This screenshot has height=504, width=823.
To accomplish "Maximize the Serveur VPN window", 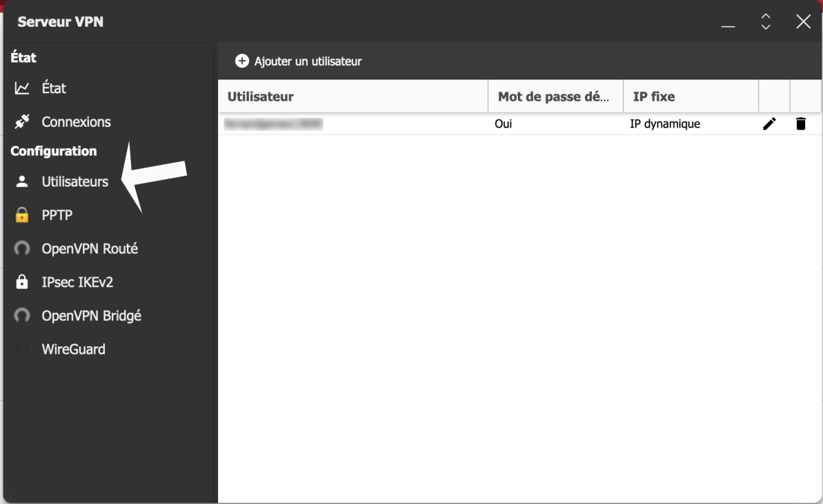I will (765, 22).
